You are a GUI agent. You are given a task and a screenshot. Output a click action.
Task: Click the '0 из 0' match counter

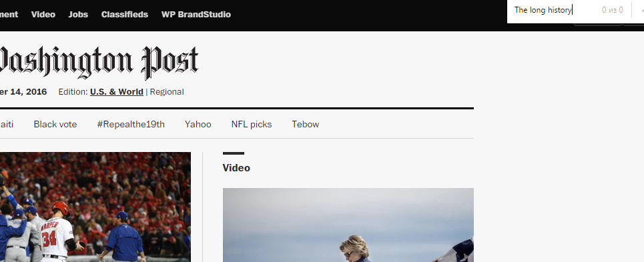(613, 10)
